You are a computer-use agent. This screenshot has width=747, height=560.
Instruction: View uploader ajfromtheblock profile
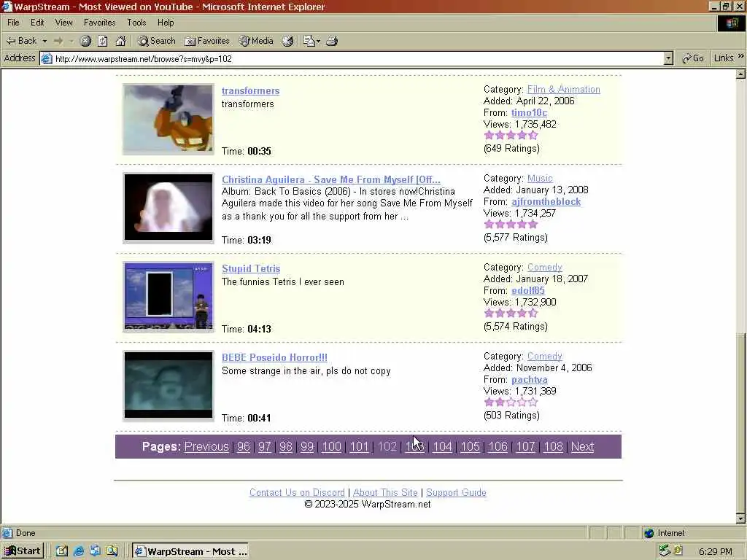click(x=546, y=202)
